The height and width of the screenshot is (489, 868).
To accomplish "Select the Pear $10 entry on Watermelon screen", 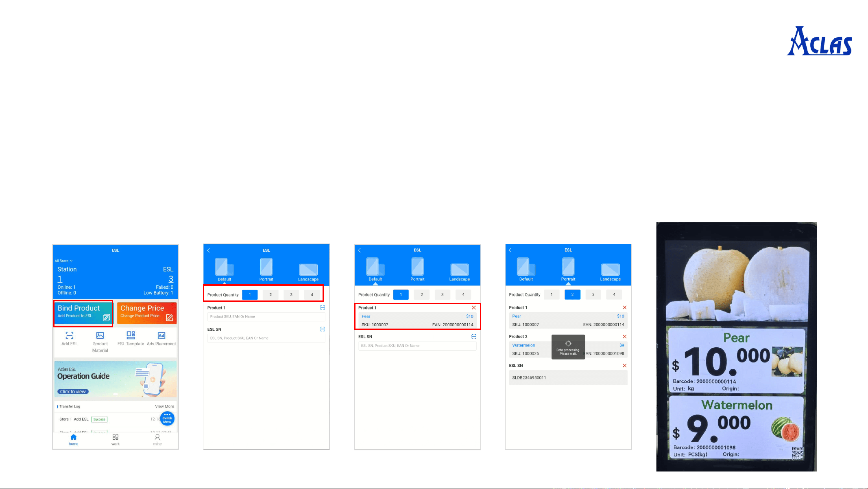I will (x=568, y=320).
